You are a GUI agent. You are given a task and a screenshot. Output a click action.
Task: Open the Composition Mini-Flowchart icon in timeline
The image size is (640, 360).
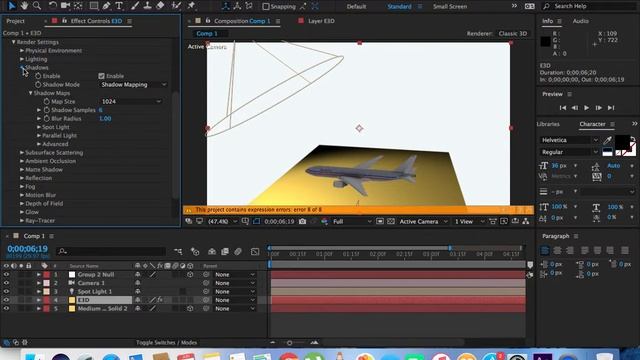[x=178, y=252]
